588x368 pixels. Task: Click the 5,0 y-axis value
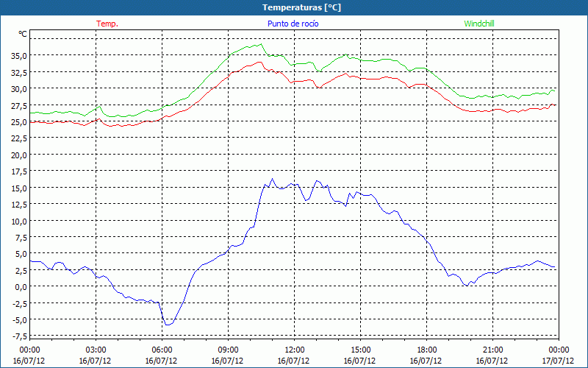21,254
